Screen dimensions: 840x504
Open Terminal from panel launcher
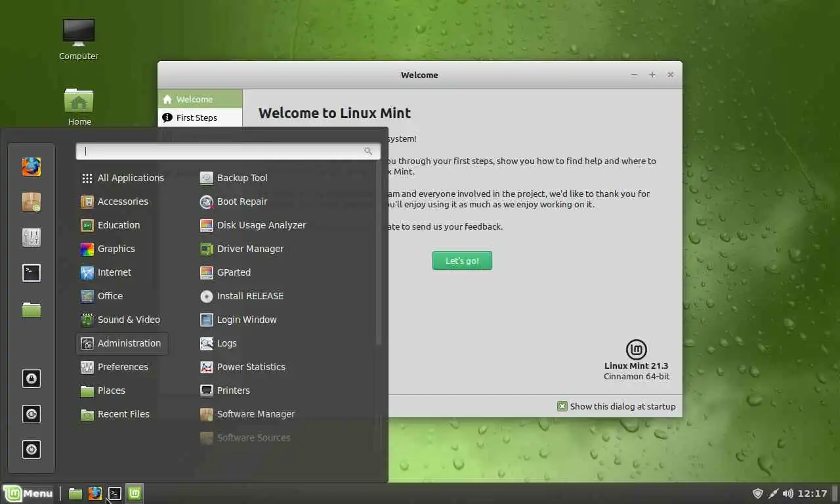115,493
